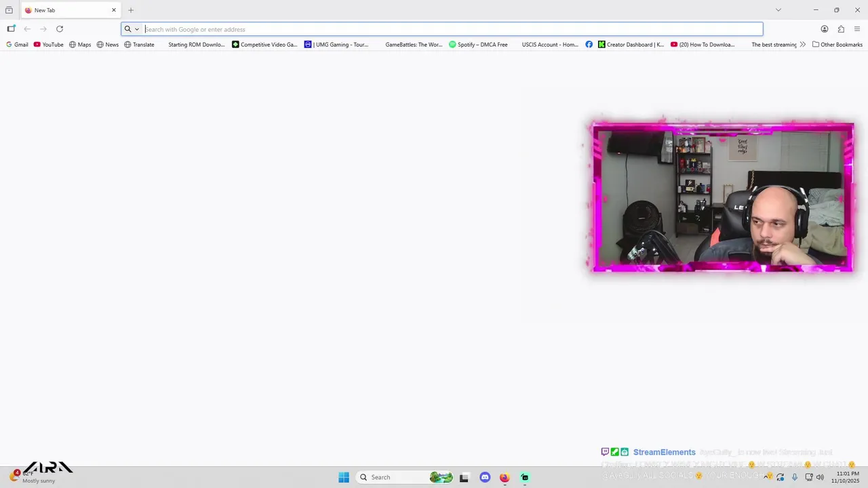
Task: Open the Spotify – DMCA Free bookmark
Action: tap(478, 45)
